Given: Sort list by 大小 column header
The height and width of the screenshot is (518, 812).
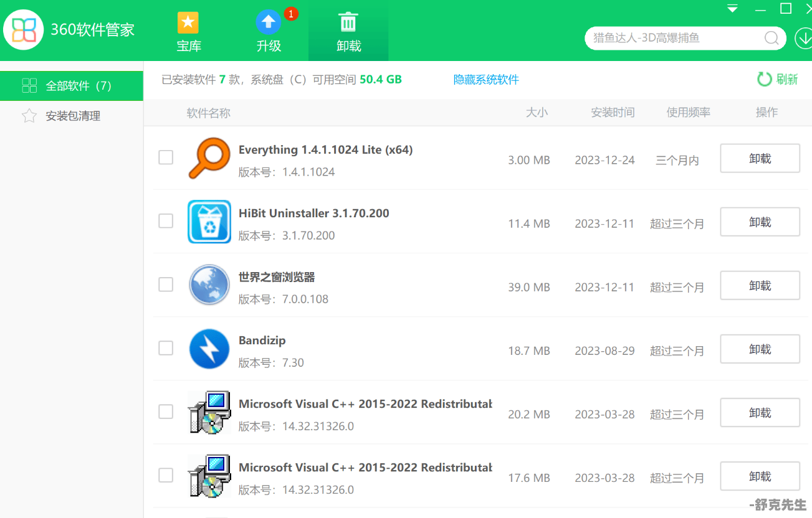Looking at the screenshot, I should coord(537,113).
